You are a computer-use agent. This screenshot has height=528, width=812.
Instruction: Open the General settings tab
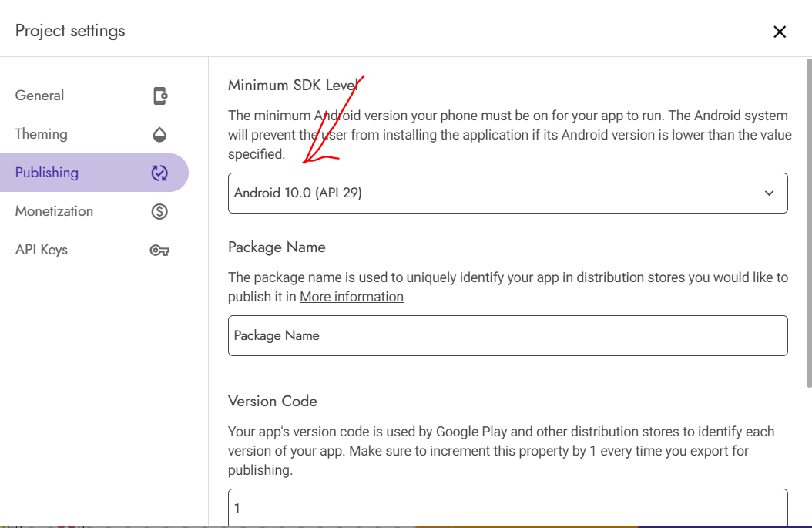(x=40, y=96)
